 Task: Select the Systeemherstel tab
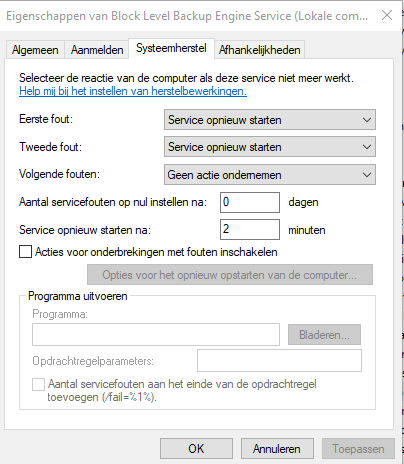171,49
